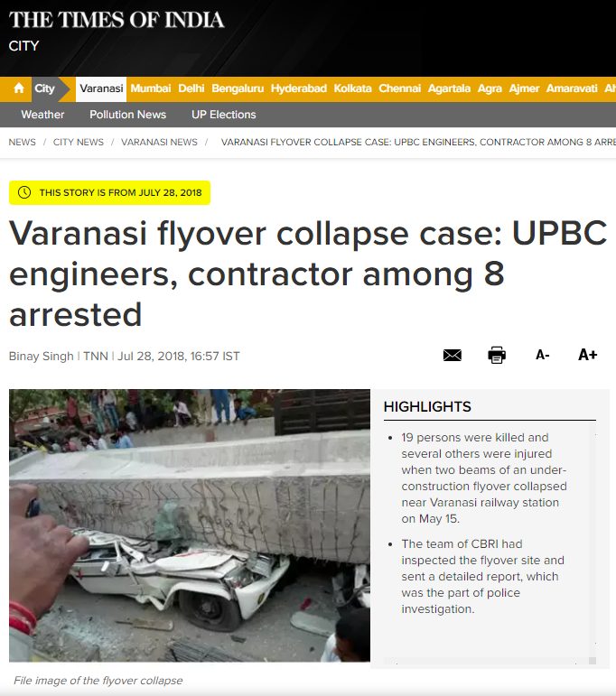The height and width of the screenshot is (696, 616).
Task: Click the print article icon
Action: (x=497, y=355)
